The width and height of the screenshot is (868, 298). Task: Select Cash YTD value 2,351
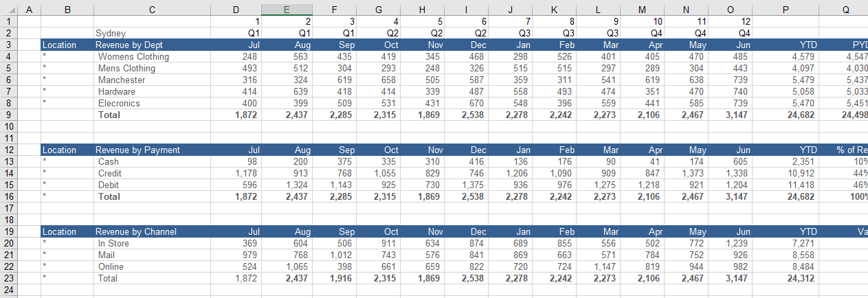point(786,161)
